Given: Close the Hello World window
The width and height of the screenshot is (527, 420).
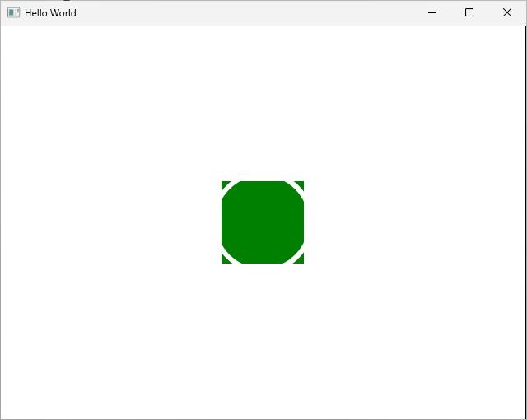Looking at the screenshot, I should (507, 12).
